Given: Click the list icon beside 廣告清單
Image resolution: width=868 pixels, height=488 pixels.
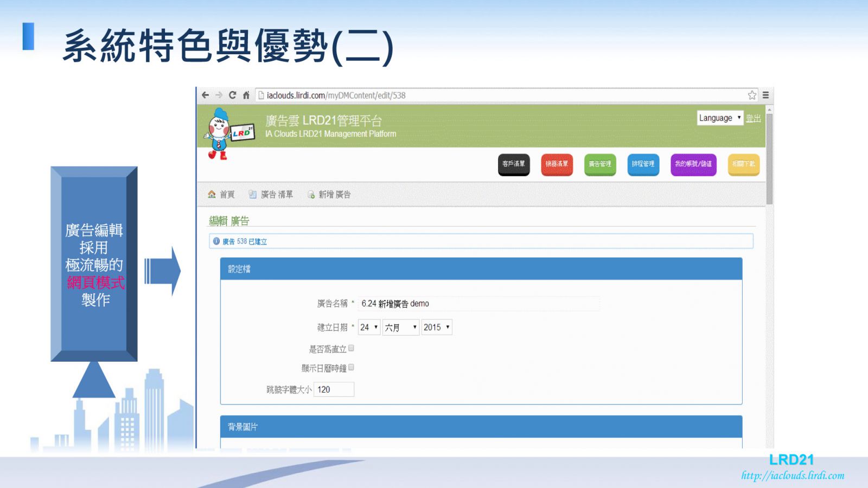Looking at the screenshot, I should (x=252, y=194).
